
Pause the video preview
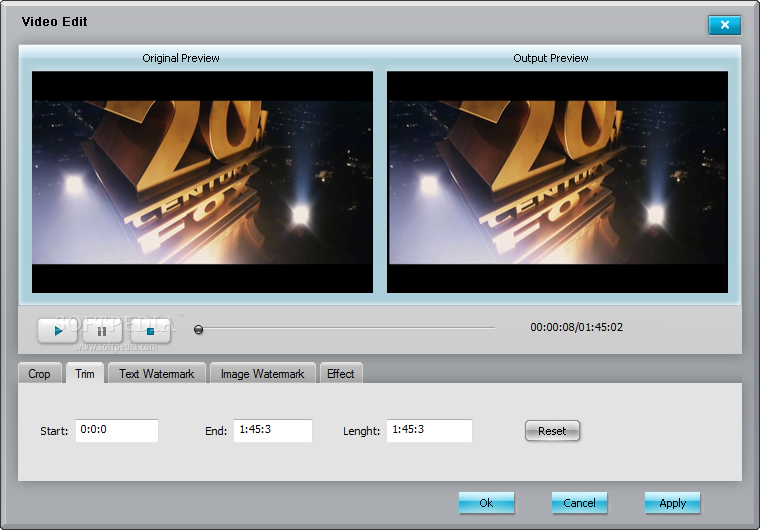tap(102, 331)
